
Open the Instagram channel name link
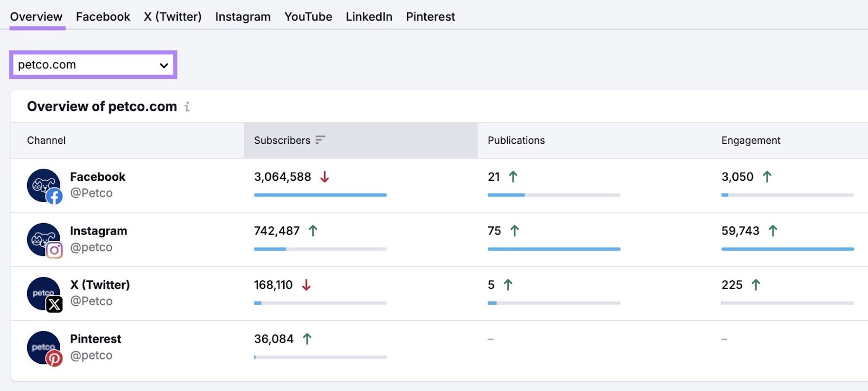98,231
